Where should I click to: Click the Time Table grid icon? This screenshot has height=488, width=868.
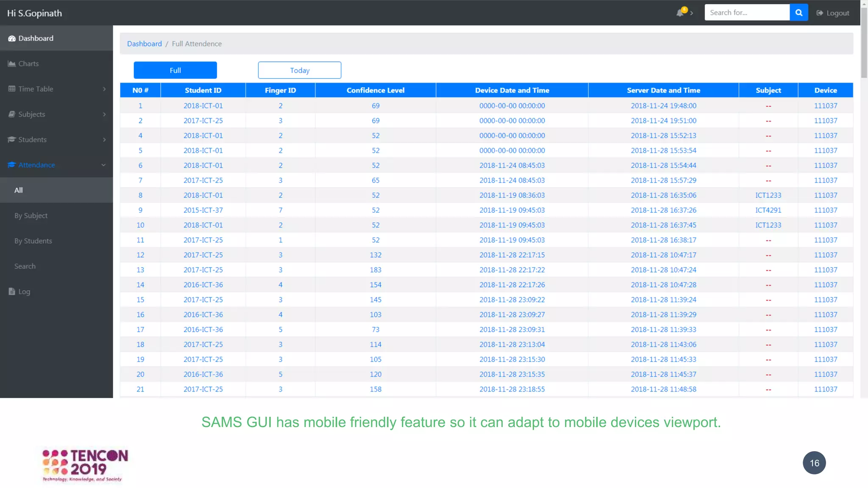[x=12, y=89]
